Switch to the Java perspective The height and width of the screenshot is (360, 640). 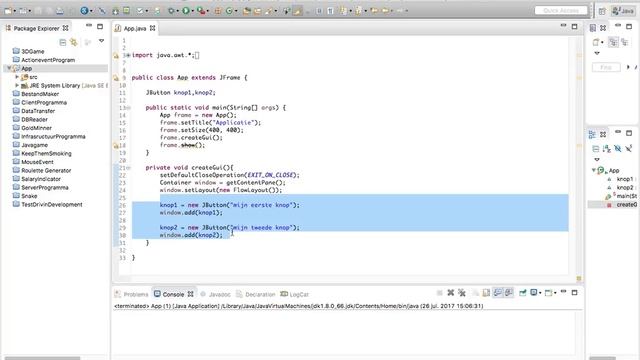coord(622,11)
